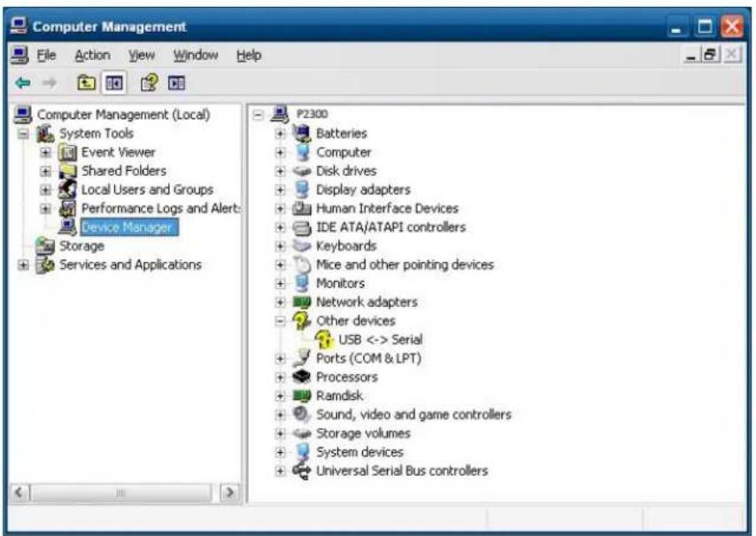Viewport: 756px width, 536px height.
Task: Restore the inner MDI child window
Action: pyautogui.click(x=710, y=55)
